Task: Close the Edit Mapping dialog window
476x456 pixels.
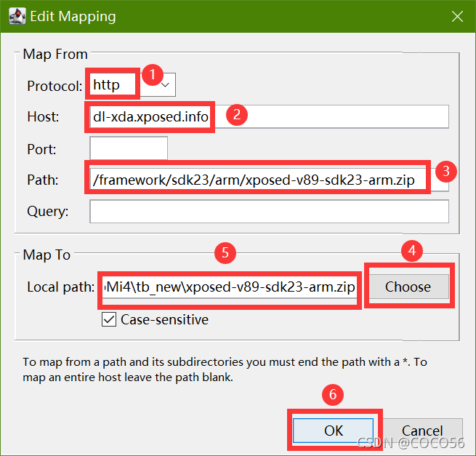Action: coord(457,17)
